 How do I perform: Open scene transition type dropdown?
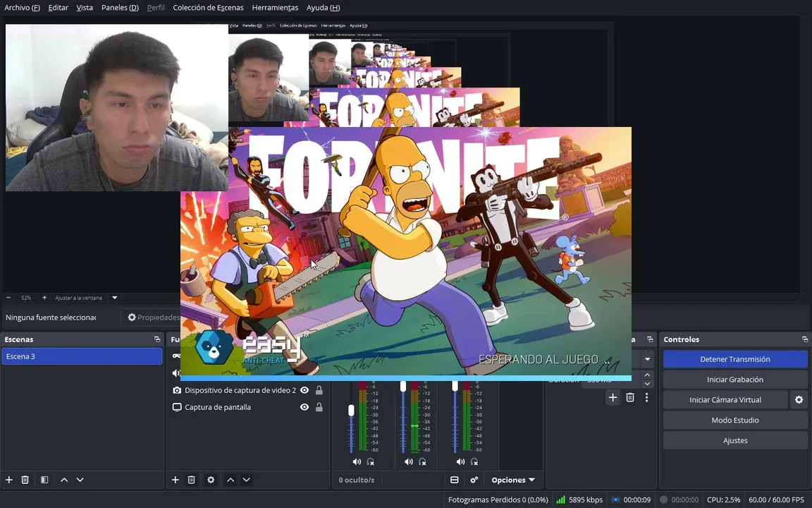tap(647, 359)
